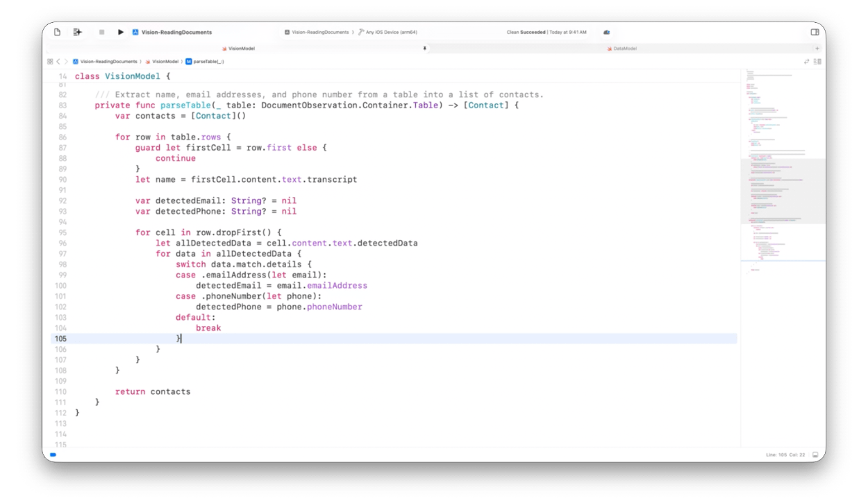Open related items with the jump bar grid icon
Image resolution: width=868 pixels, height=503 pixels.
tap(49, 61)
